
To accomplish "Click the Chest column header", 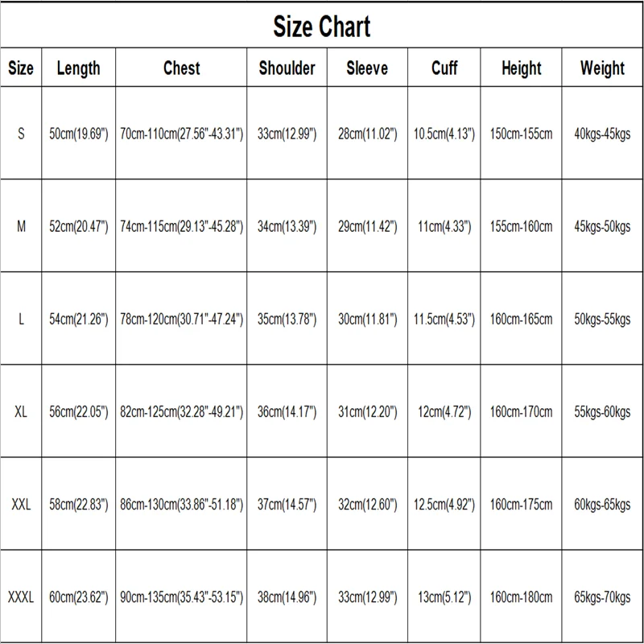I will 181,68.
